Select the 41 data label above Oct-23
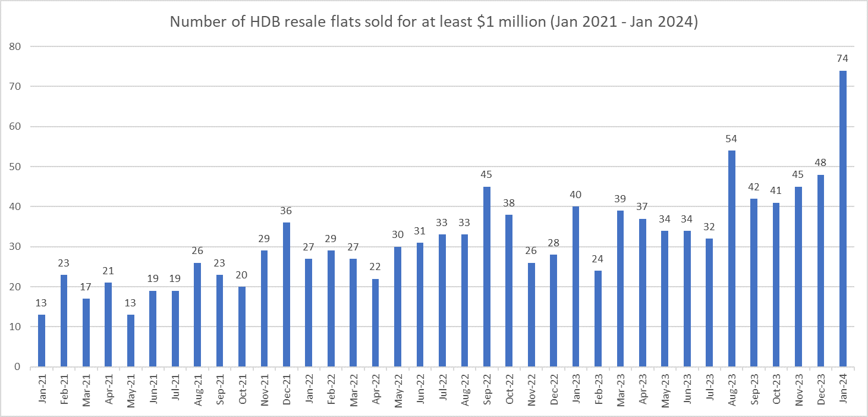 (x=776, y=190)
